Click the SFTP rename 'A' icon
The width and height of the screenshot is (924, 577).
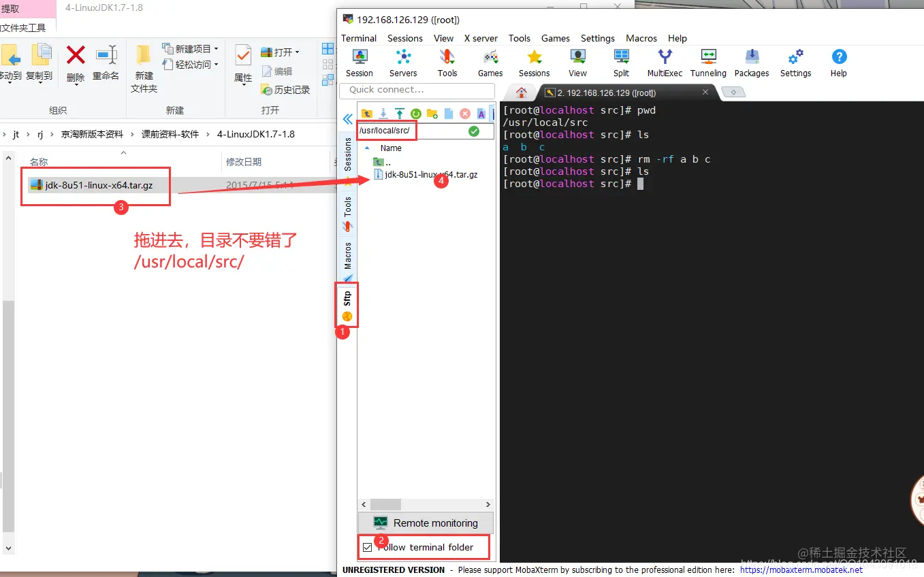[x=481, y=114]
